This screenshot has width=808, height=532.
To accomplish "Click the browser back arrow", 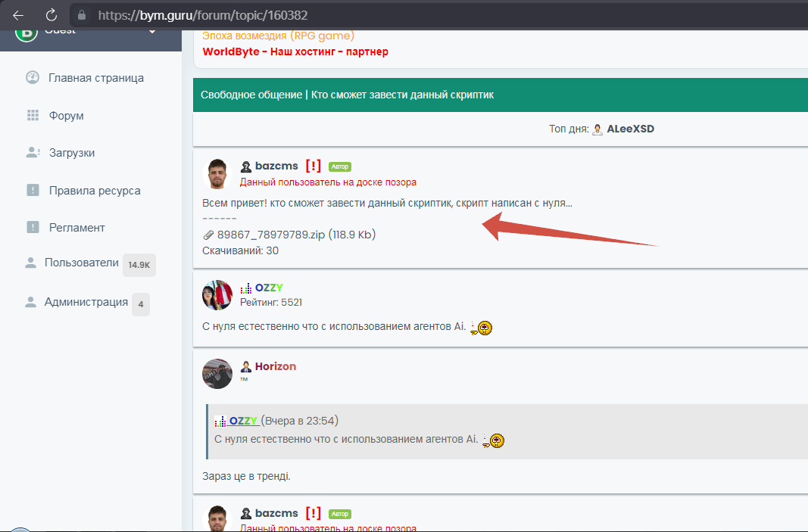I will tap(18, 15).
